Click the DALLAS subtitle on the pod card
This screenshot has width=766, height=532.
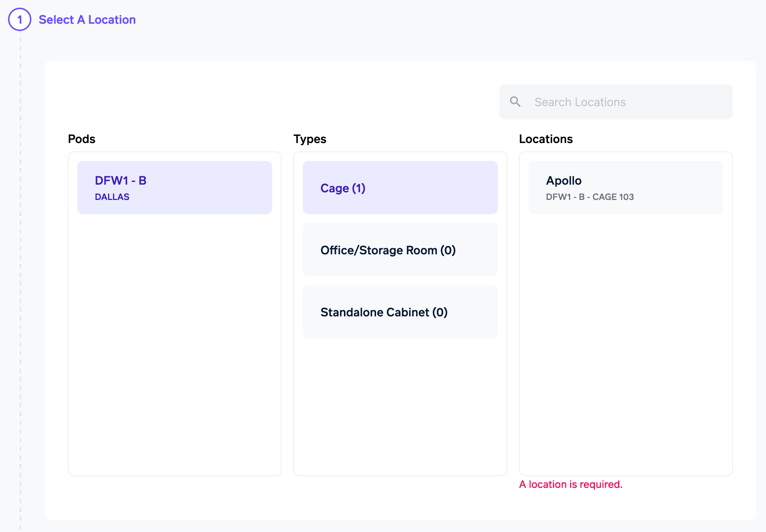point(112,197)
